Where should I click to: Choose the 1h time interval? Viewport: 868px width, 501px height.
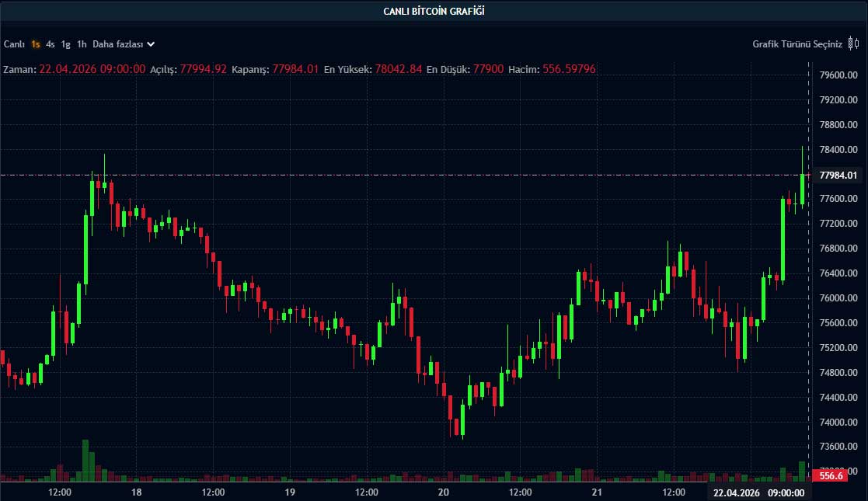click(x=82, y=44)
